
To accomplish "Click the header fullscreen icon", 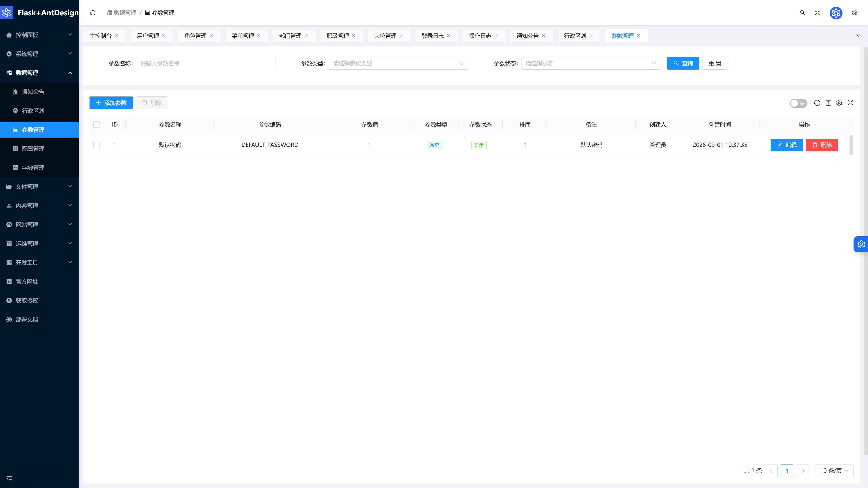I will [x=817, y=13].
